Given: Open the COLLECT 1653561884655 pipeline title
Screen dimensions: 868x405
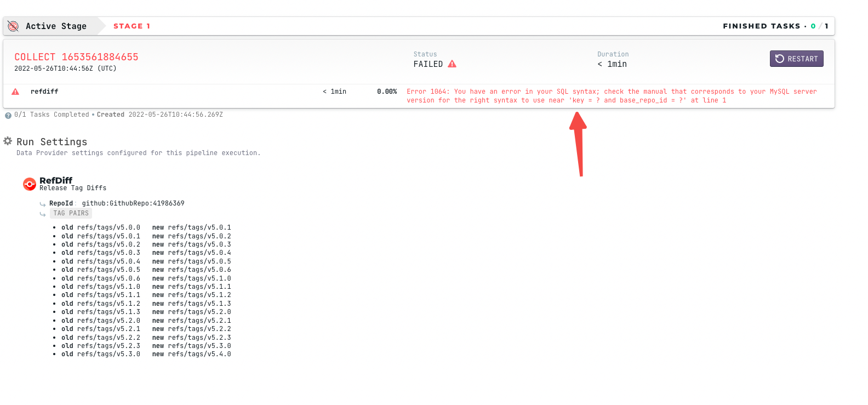Looking at the screenshot, I should click(76, 57).
